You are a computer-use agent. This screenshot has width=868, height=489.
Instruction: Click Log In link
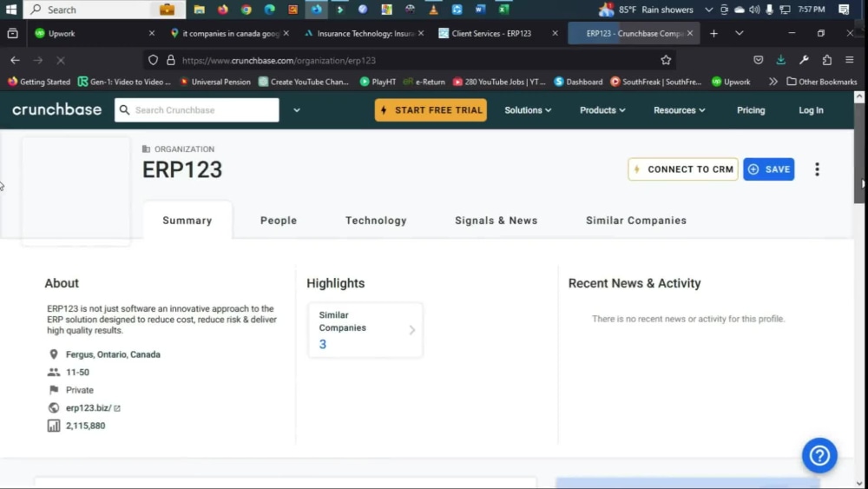[811, 110]
